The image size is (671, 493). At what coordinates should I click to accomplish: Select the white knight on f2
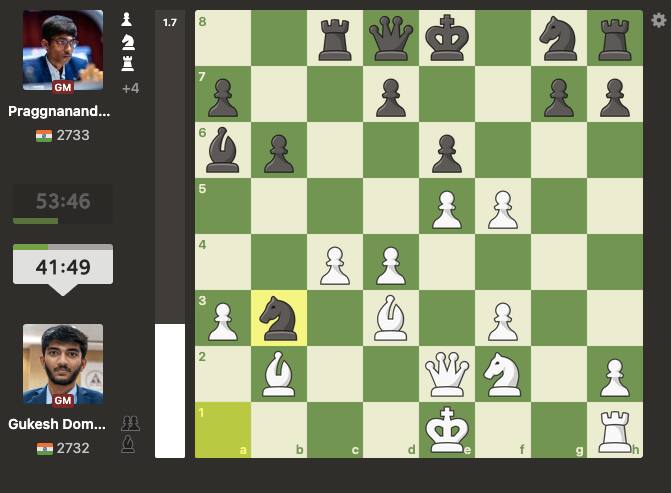point(503,374)
